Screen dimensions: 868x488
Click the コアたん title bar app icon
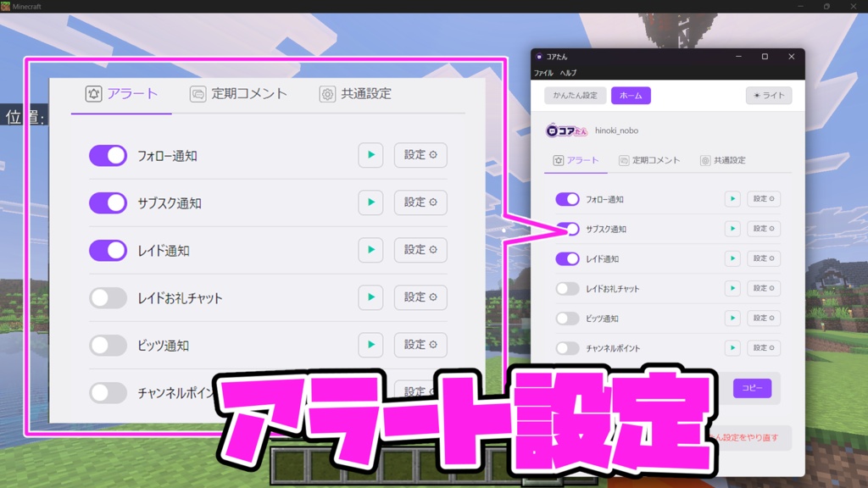(539, 57)
